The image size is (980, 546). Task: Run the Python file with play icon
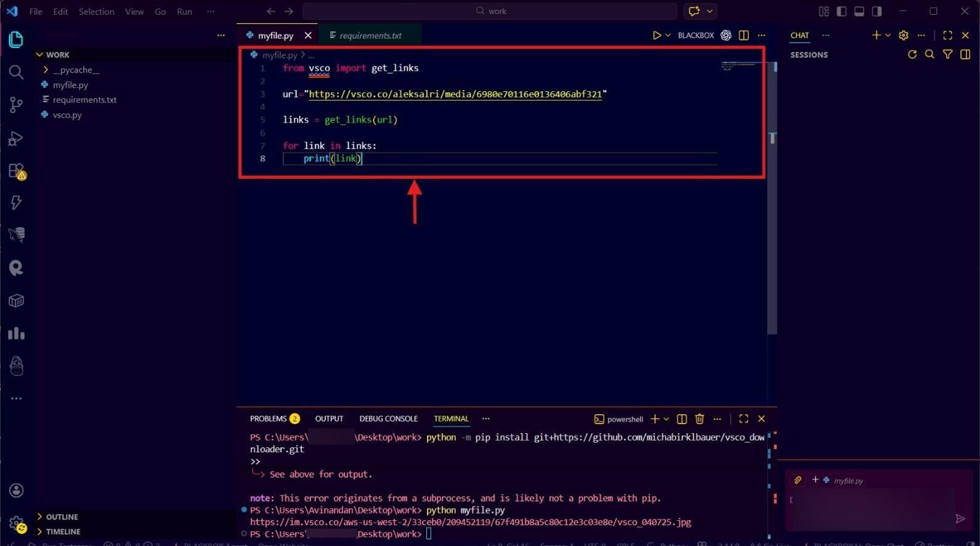tap(657, 35)
